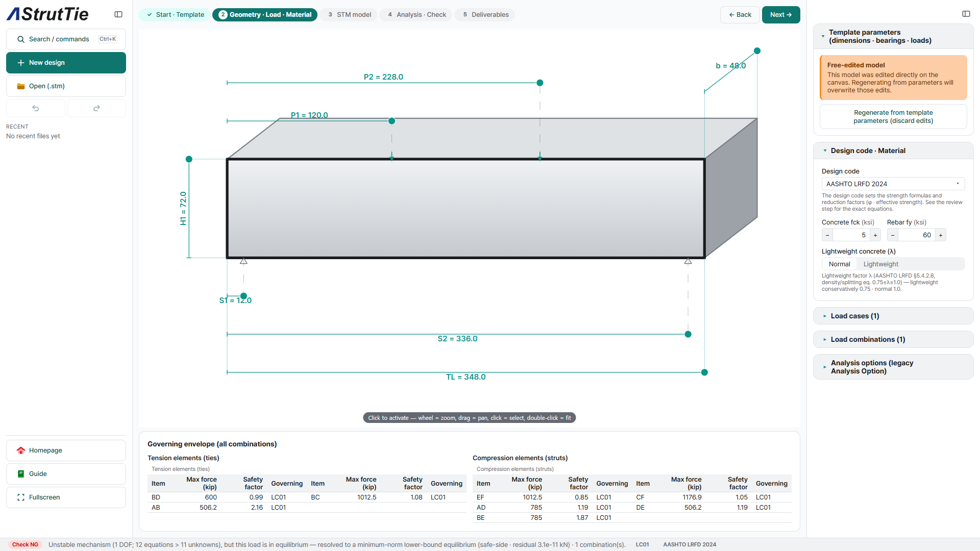
Task: Open the STM model step
Action: click(349, 15)
